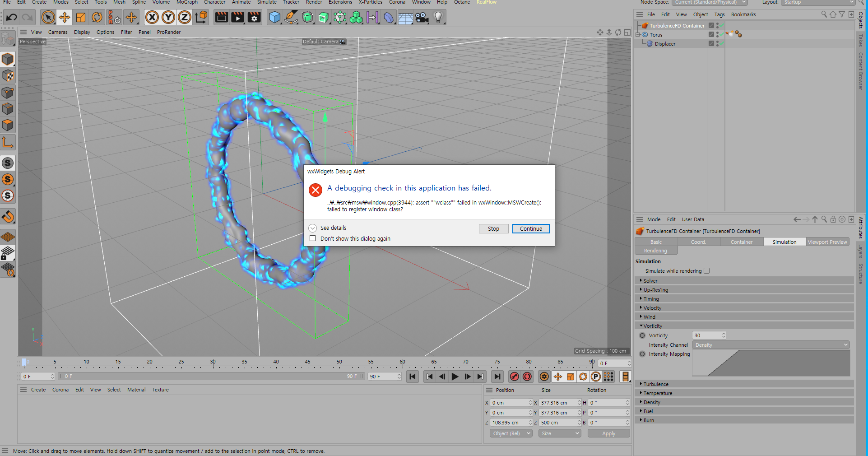Select the Displacer object in tree

click(x=665, y=44)
